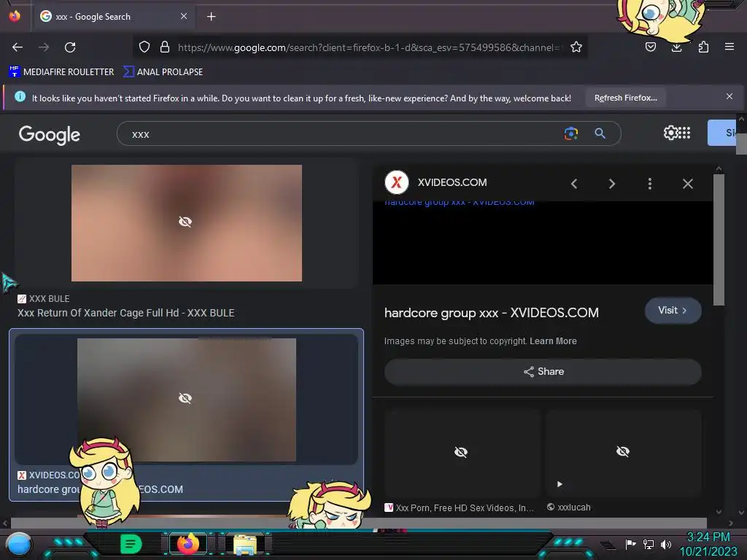Show the previous image in preview panel
Screen dimensions: 747x560
click(x=574, y=184)
